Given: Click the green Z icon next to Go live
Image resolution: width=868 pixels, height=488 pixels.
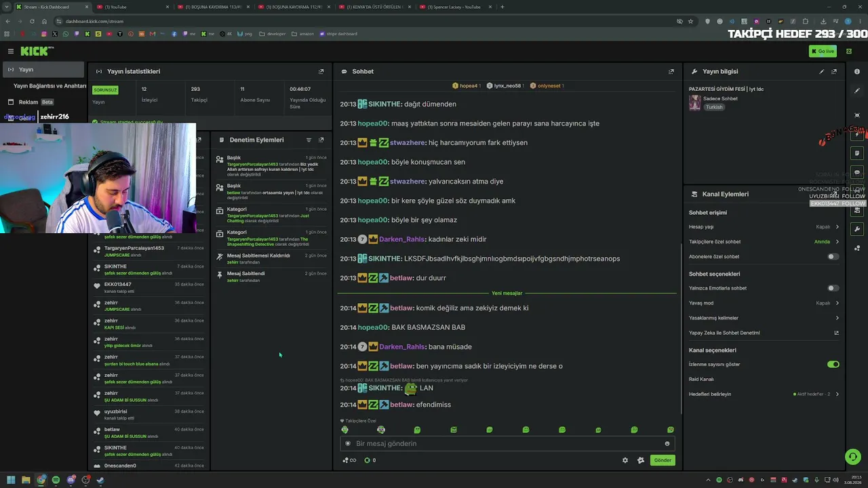Looking at the screenshot, I should tap(848, 51).
